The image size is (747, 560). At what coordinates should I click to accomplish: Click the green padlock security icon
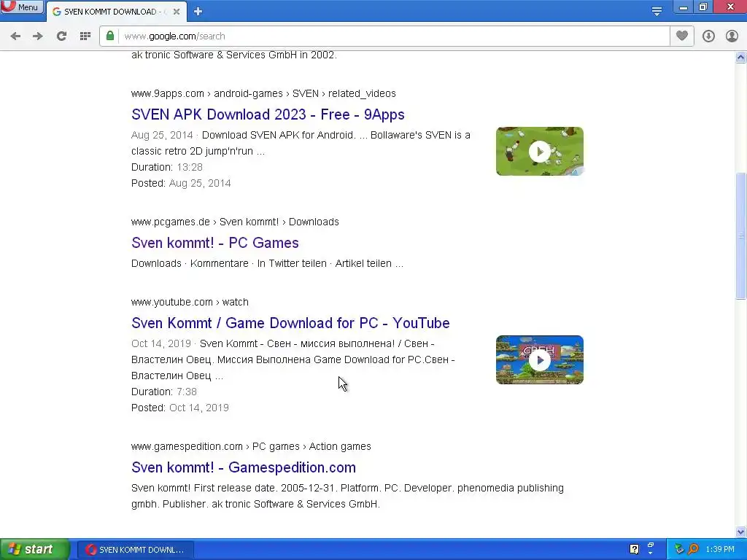[x=110, y=36]
